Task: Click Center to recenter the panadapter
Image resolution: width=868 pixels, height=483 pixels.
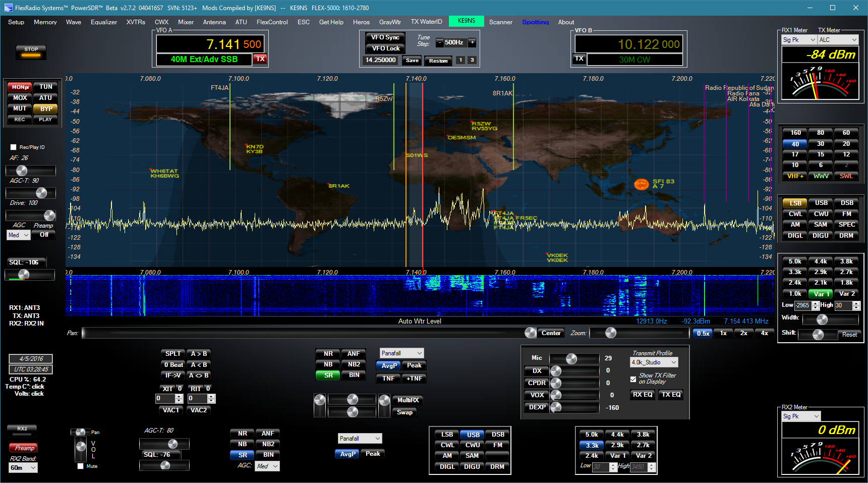Action: pyautogui.click(x=551, y=333)
